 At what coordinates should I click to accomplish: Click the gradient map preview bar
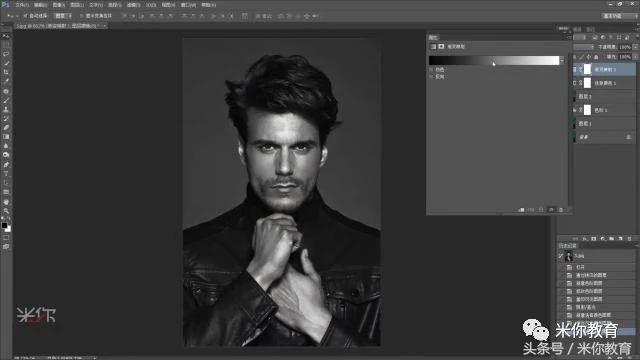494,60
